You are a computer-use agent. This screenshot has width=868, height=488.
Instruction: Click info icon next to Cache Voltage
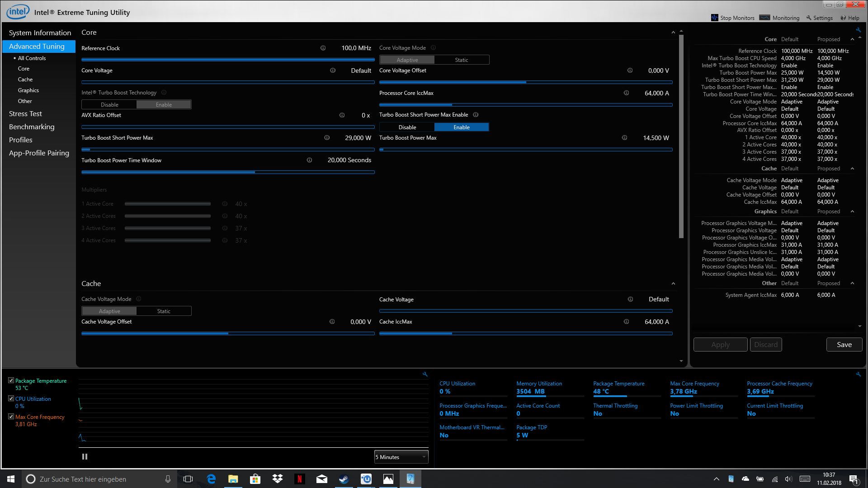(630, 299)
